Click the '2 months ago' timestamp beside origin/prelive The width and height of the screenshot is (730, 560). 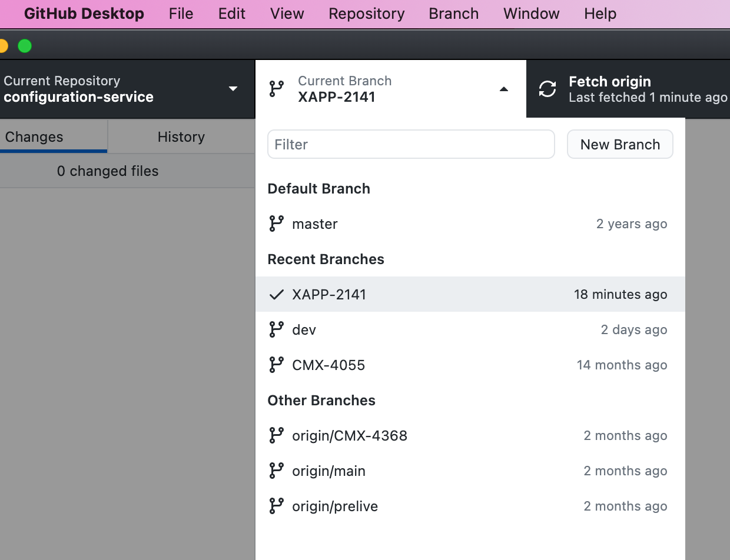tap(625, 506)
